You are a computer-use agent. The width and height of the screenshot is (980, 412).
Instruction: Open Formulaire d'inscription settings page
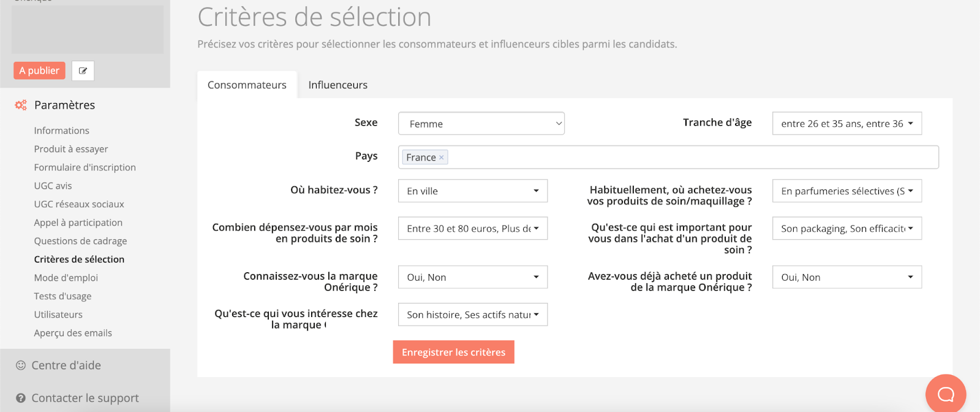tap(85, 167)
